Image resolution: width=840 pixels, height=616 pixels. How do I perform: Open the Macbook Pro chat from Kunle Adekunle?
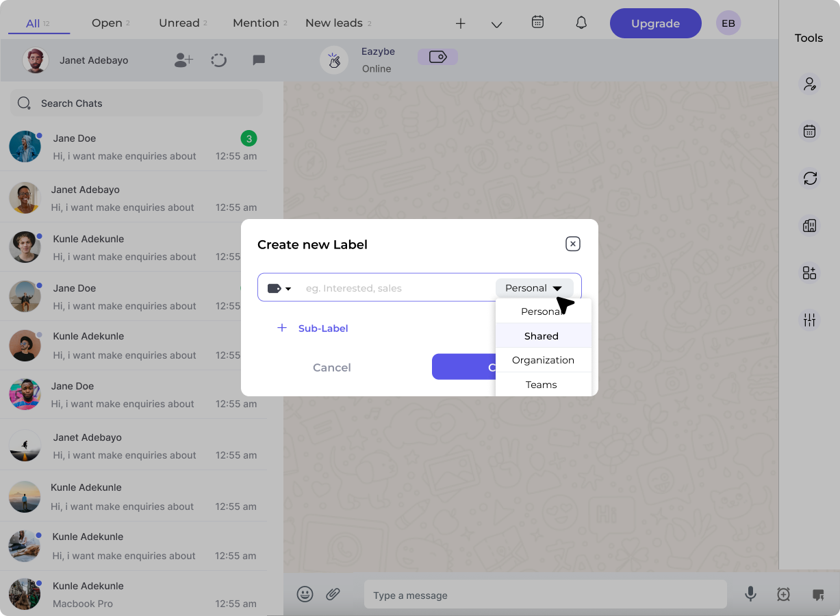pos(133,594)
